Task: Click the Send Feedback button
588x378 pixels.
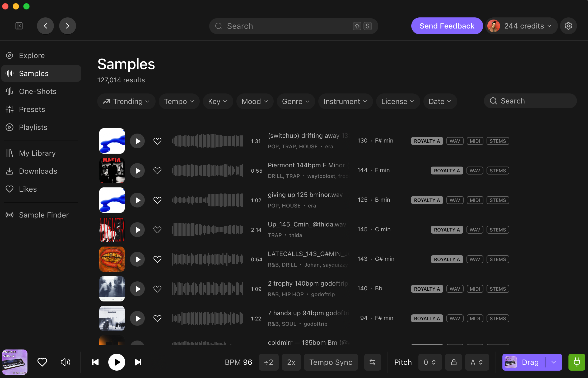Action: [447, 26]
